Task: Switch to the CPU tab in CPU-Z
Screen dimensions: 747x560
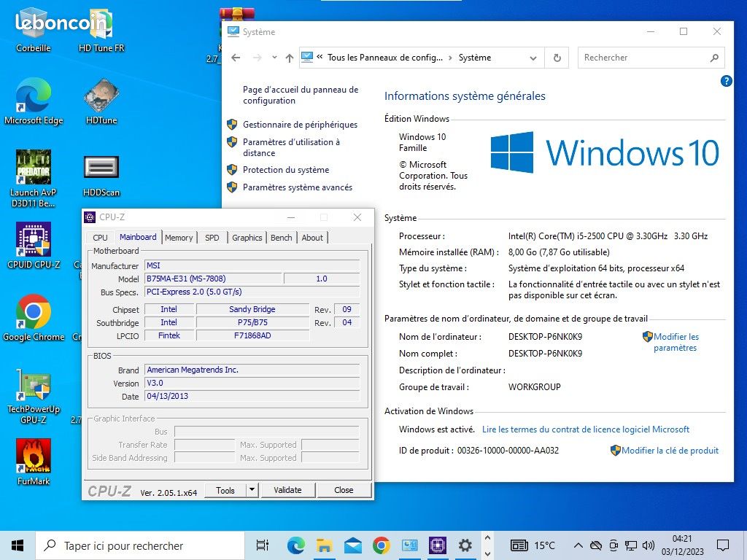Action: 100,237
